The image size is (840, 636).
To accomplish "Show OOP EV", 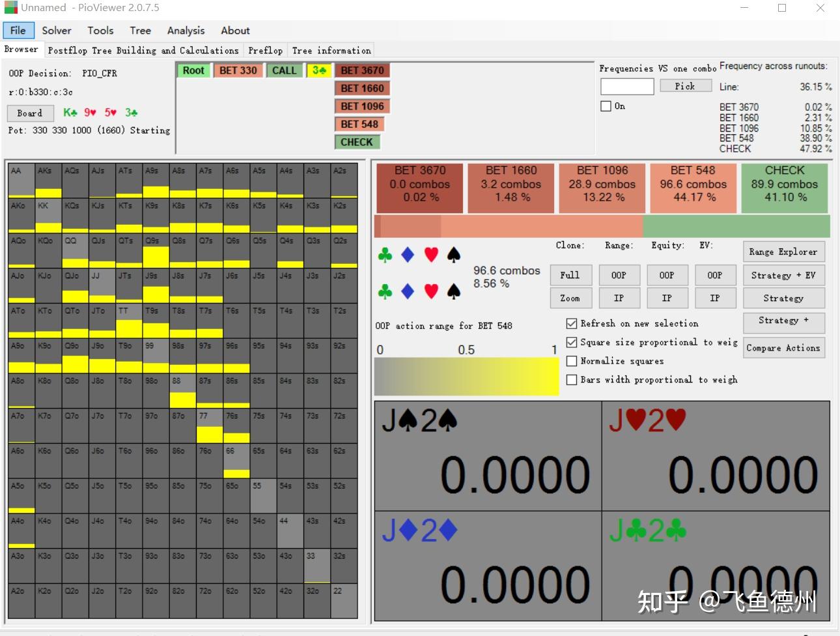I will (x=715, y=275).
